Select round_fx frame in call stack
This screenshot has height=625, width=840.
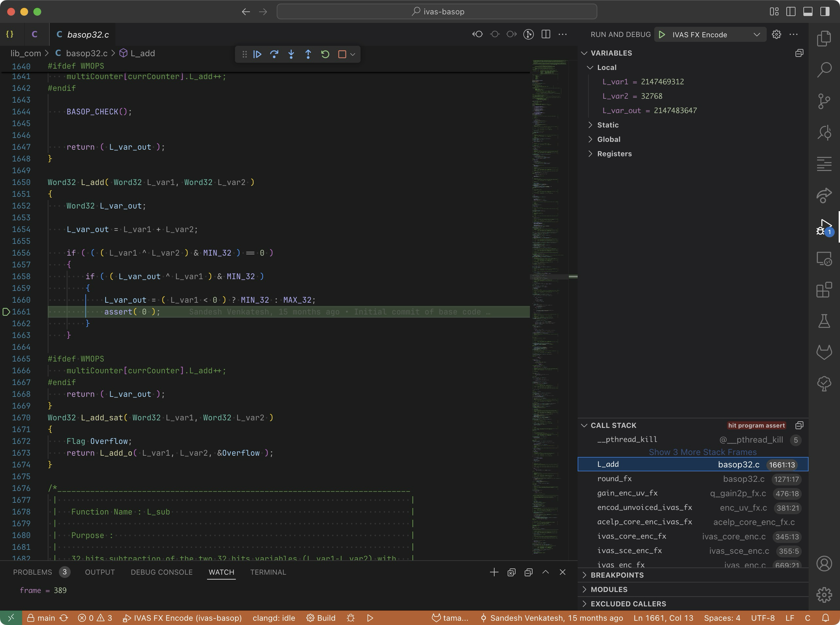point(614,479)
